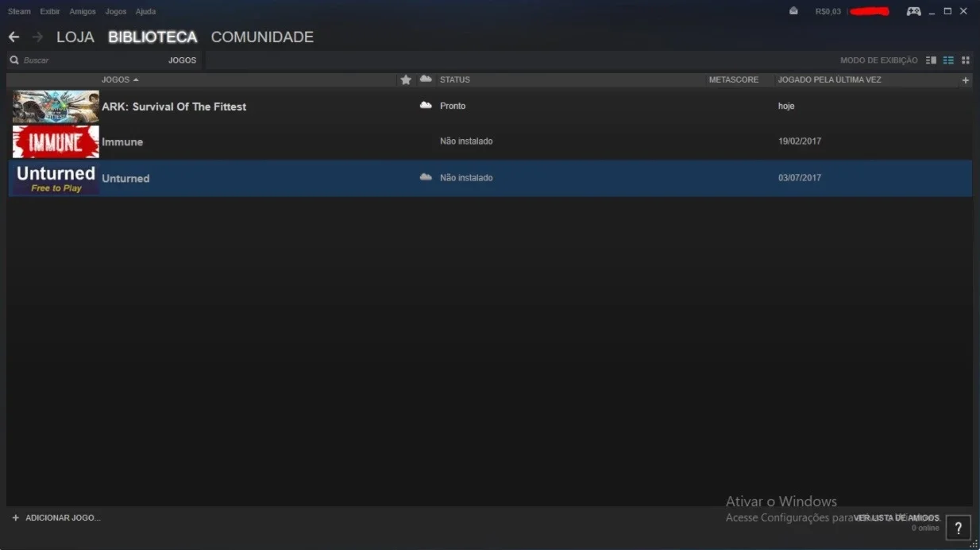Viewport: 980px width, 550px height.
Task: Add a column with the plus icon
Action: (x=966, y=80)
